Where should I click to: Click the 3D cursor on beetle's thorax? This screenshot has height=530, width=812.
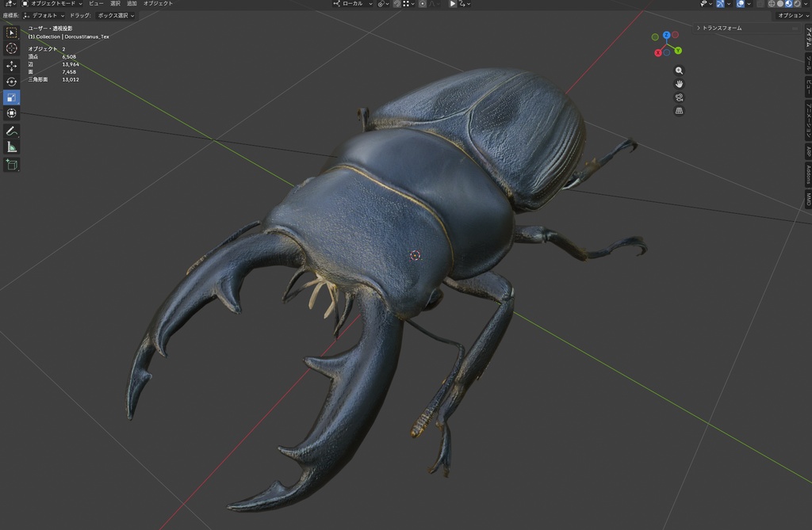pos(416,255)
